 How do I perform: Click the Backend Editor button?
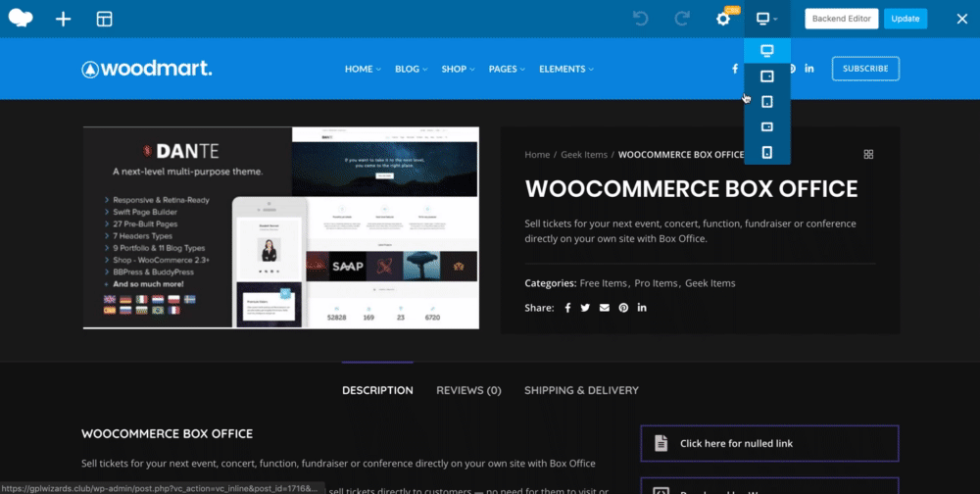[x=841, y=19]
